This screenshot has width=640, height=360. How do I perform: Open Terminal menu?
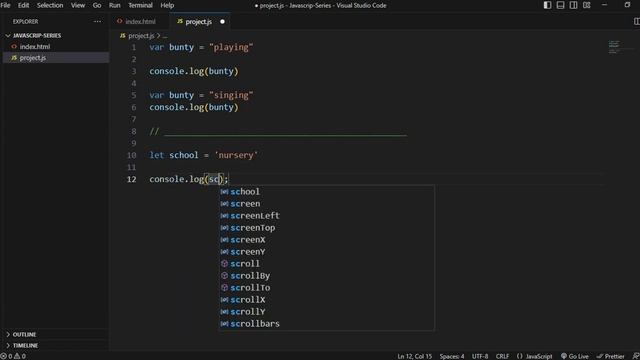pos(140,5)
